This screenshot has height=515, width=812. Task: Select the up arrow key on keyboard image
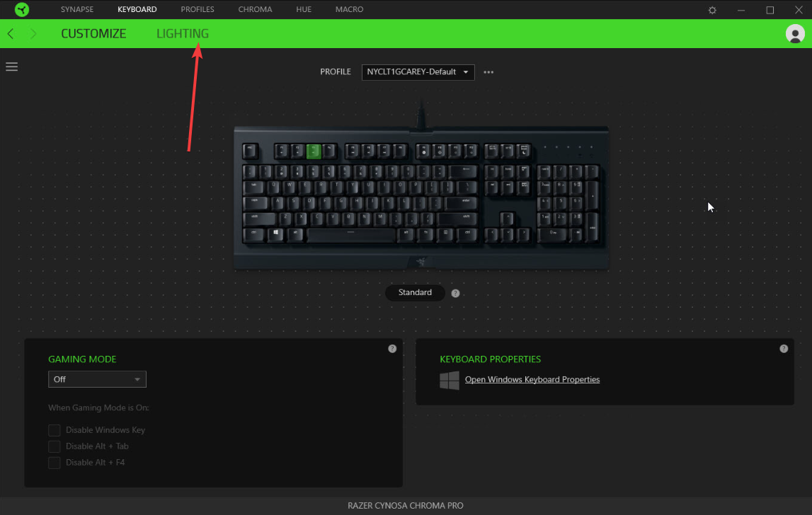pos(507,218)
